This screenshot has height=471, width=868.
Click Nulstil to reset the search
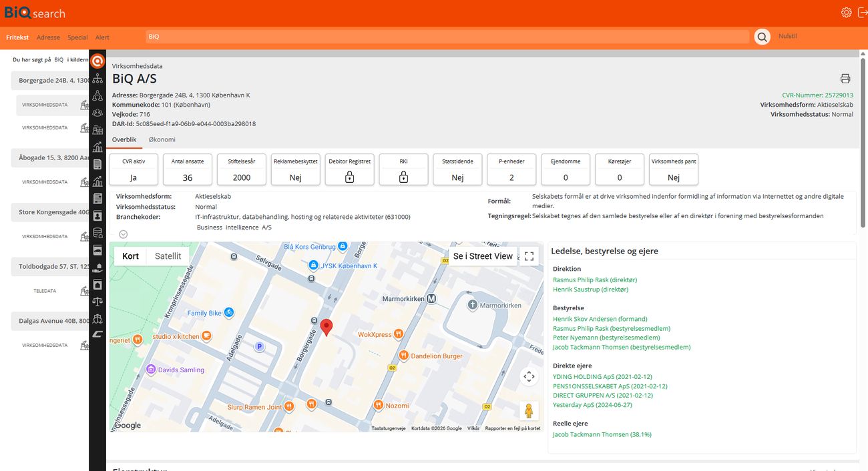point(788,37)
